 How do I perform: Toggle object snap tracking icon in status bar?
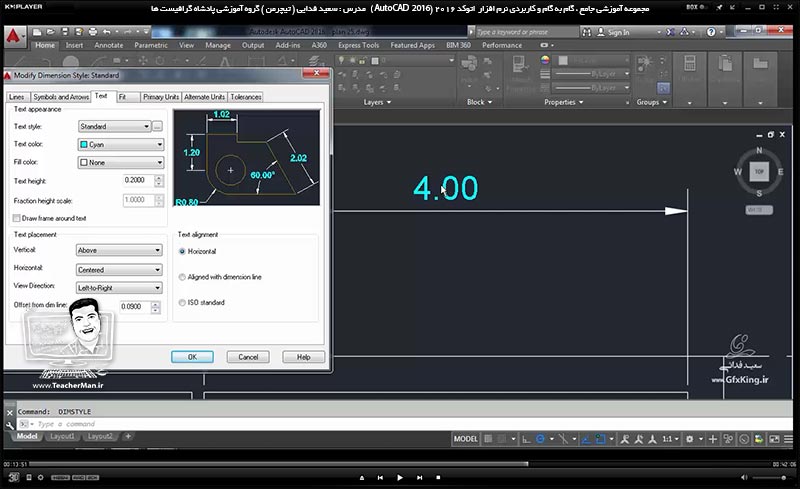tap(586, 439)
